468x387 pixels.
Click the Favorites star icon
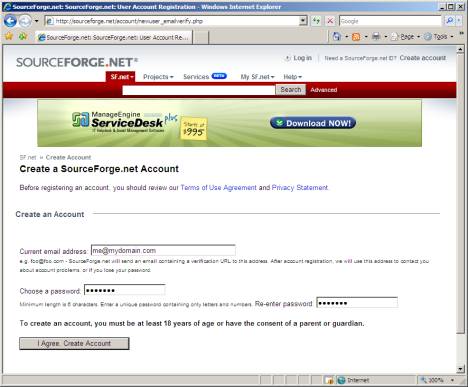[x=9, y=36]
